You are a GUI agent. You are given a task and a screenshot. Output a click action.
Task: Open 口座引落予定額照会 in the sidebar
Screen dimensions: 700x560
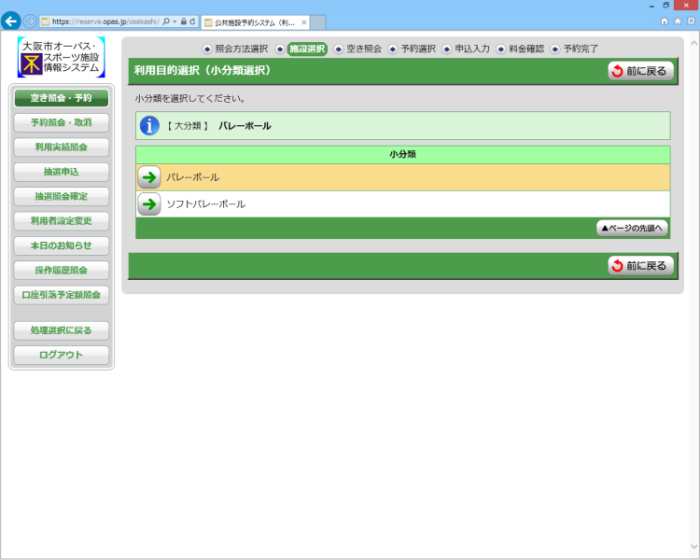point(61,295)
